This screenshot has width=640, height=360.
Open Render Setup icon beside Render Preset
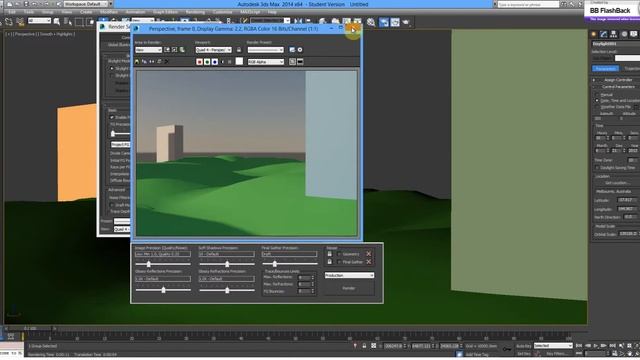pos(292,50)
